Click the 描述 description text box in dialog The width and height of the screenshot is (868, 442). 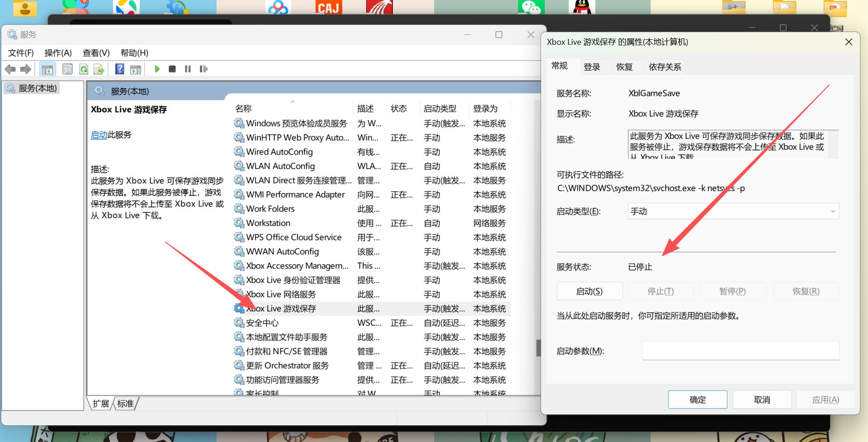[733, 144]
